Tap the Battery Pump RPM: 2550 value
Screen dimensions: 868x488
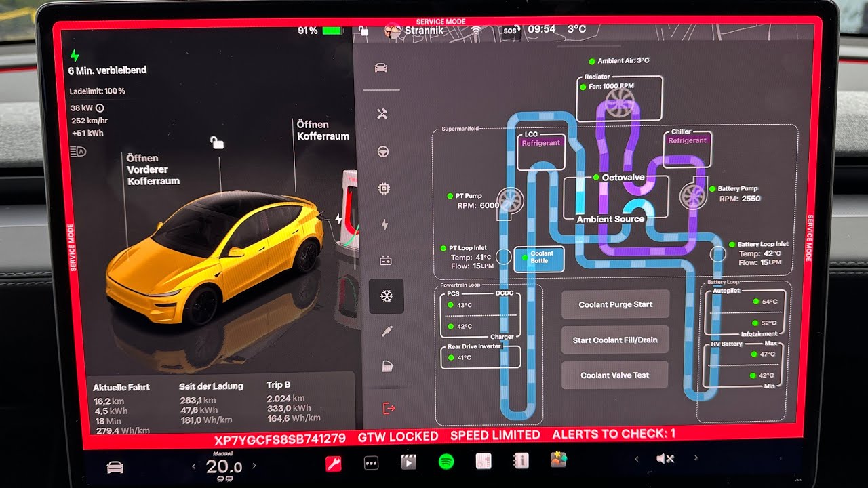click(x=739, y=199)
